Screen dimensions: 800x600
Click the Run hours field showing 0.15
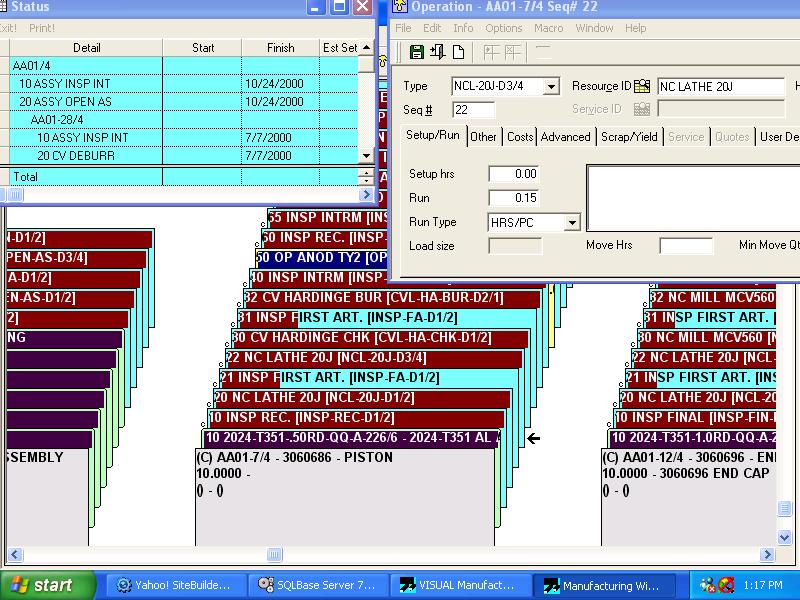[513, 198]
